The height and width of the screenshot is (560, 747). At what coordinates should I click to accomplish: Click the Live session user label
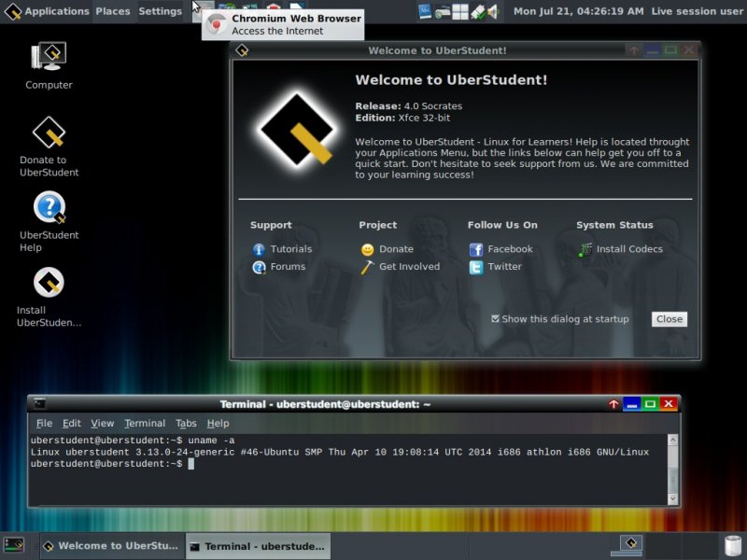pos(697,11)
